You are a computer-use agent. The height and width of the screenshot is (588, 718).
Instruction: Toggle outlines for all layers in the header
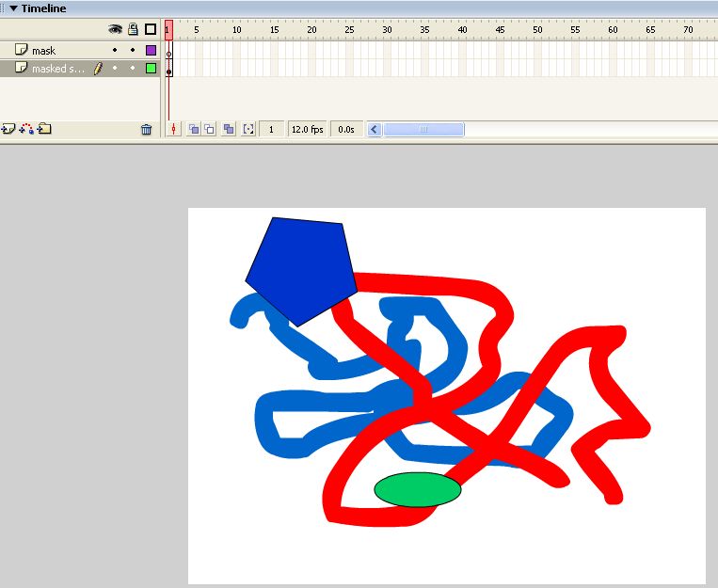click(150, 29)
